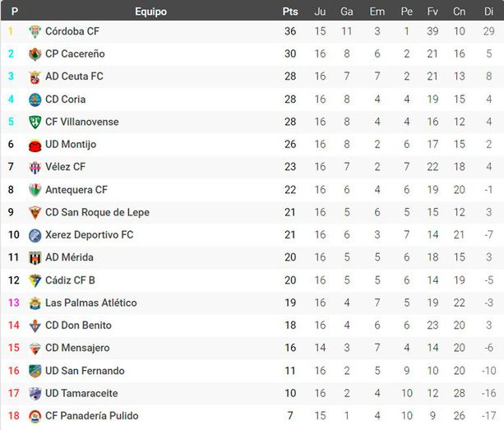This screenshot has width=504, height=430.
Task: Click the Xerez Deportivo FC crest
Action: [35, 235]
